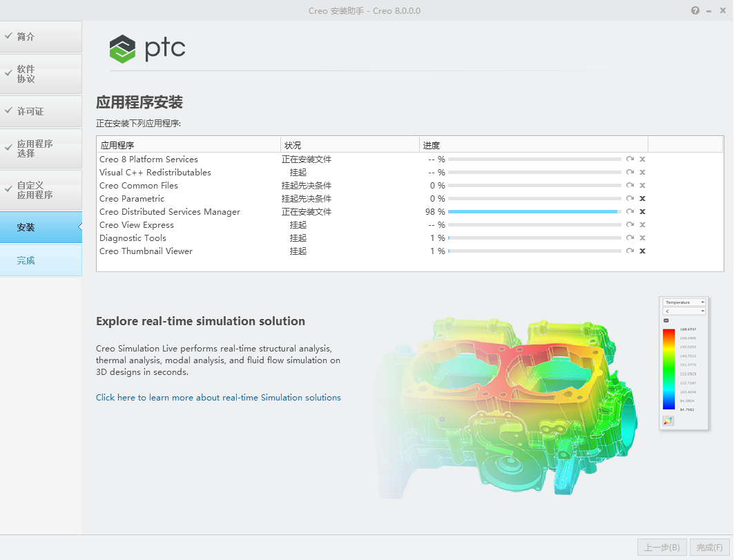Switch to the 应用程序选择 step
734x560 pixels.
pyautogui.click(x=41, y=148)
